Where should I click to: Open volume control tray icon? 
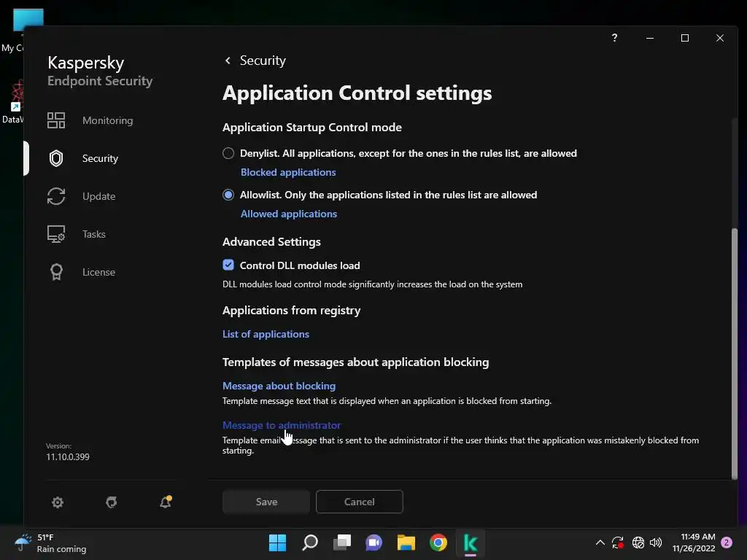click(x=656, y=542)
